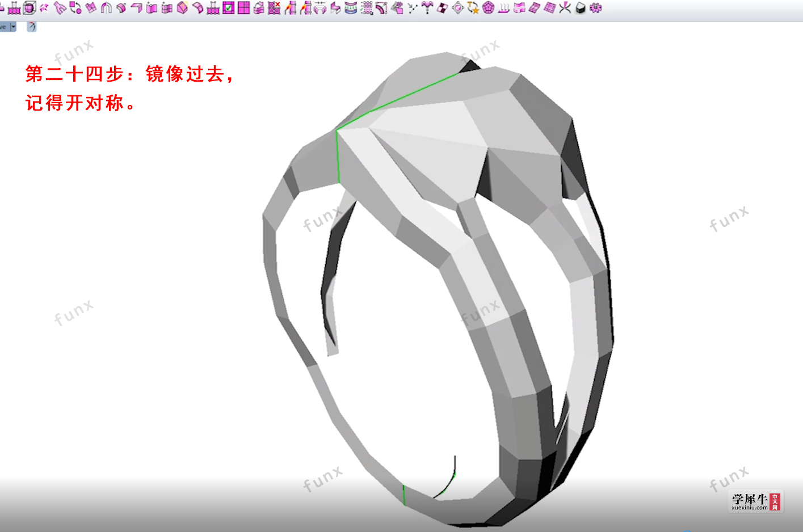Click the bent pink plane corner icon
This screenshot has width=803, height=532.
[136, 8]
